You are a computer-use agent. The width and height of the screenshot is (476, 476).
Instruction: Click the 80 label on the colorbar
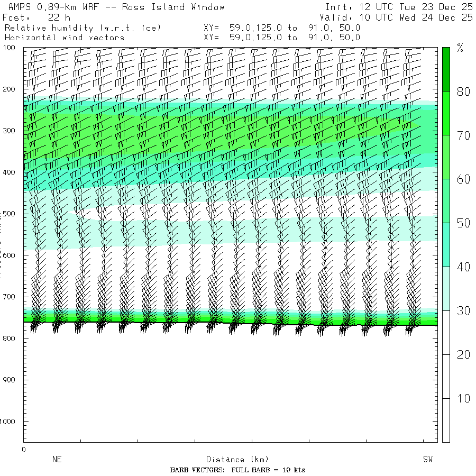coord(463,91)
